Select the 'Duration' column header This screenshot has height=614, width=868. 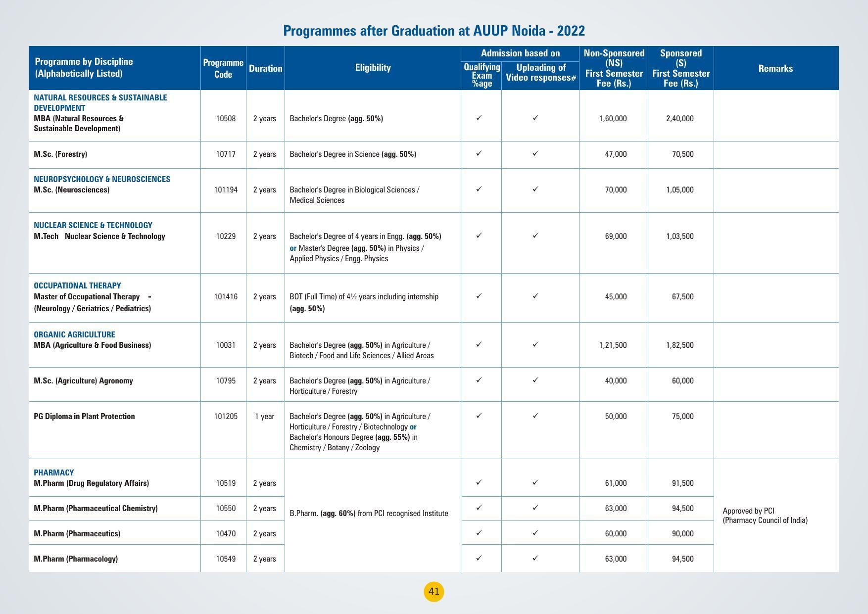(266, 68)
